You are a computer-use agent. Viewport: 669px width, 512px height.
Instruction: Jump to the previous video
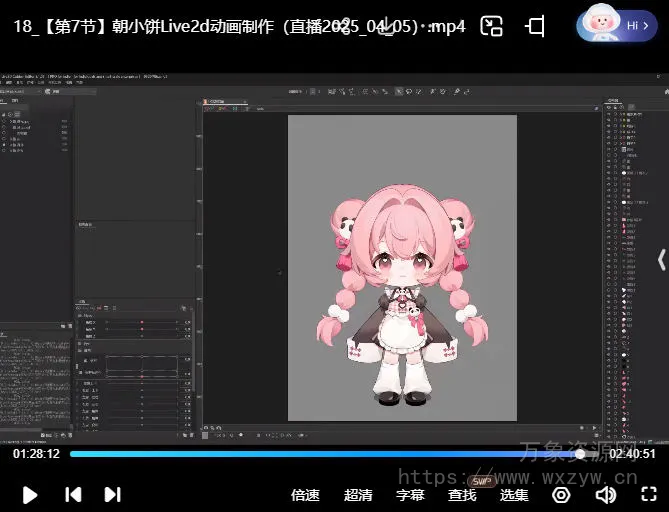pos(73,494)
